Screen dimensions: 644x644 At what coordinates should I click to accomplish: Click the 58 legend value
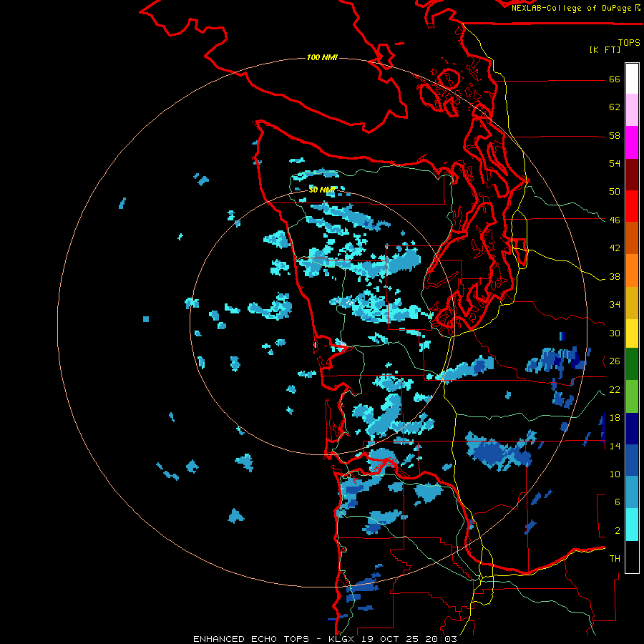(615, 135)
